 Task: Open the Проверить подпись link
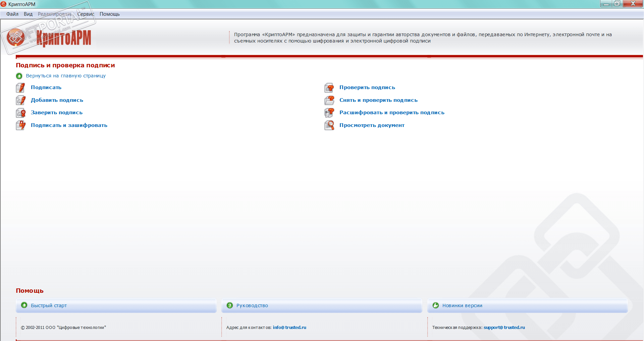tap(367, 87)
